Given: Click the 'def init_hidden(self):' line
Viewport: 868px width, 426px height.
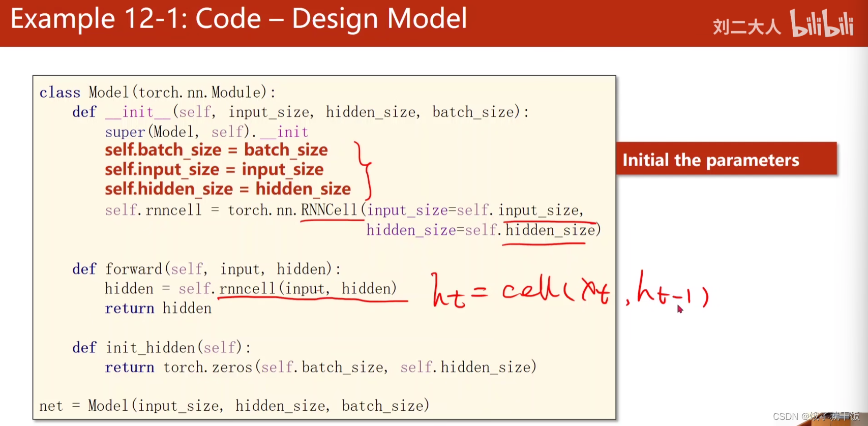Looking at the screenshot, I should click(162, 348).
